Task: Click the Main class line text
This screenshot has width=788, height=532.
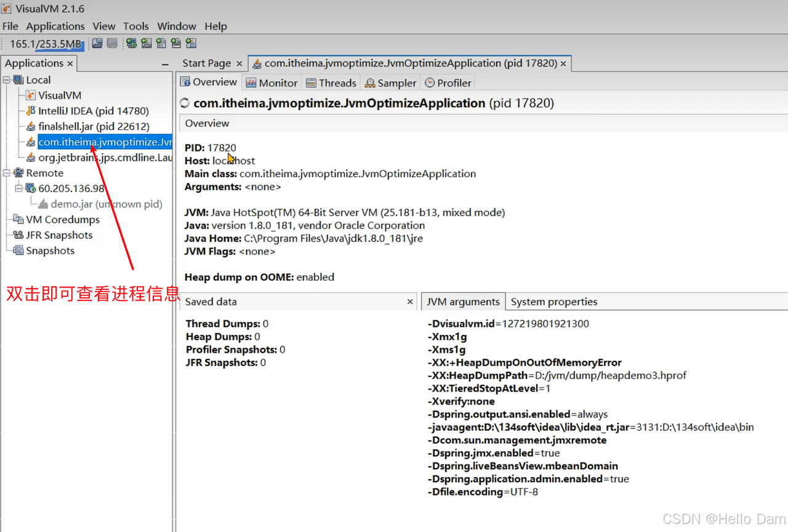Action: coord(330,174)
